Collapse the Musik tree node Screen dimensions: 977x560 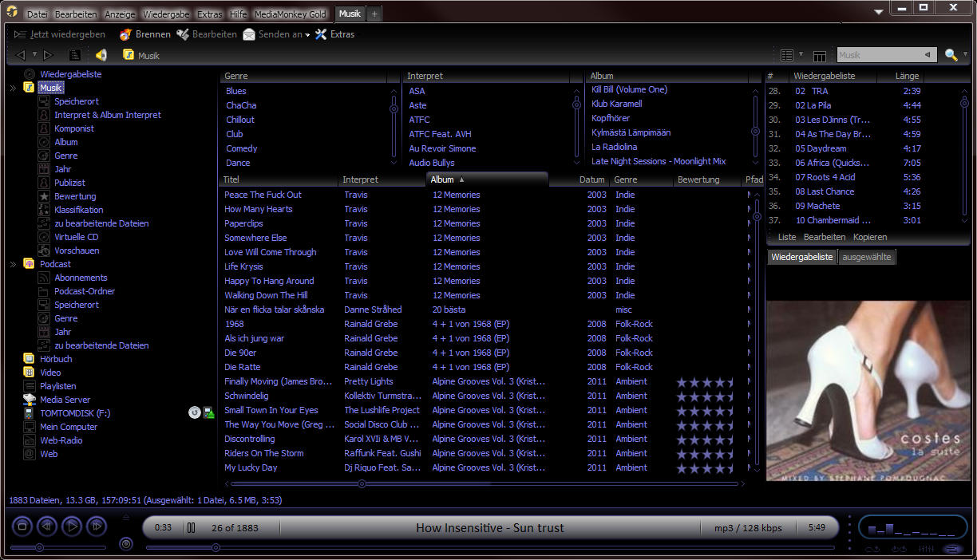tap(13, 88)
